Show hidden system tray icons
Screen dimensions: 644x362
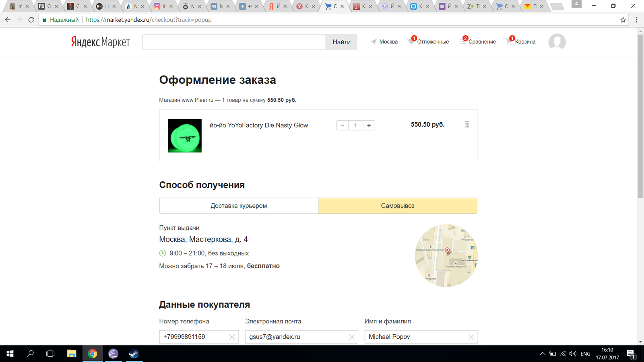pos(543,354)
